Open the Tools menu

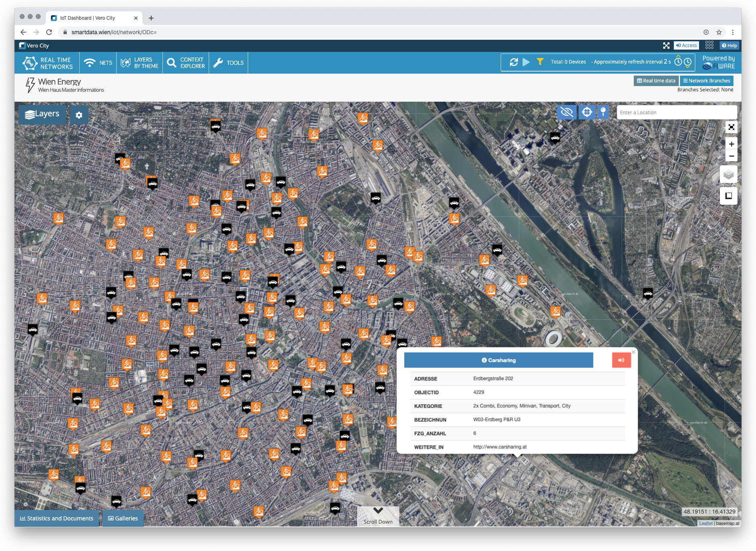point(228,63)
